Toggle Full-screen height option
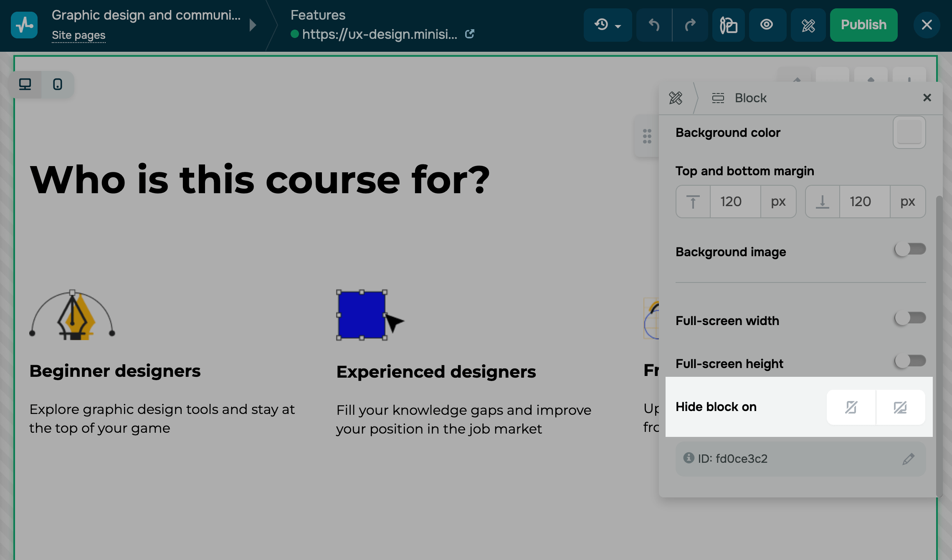 click(910, 361)
